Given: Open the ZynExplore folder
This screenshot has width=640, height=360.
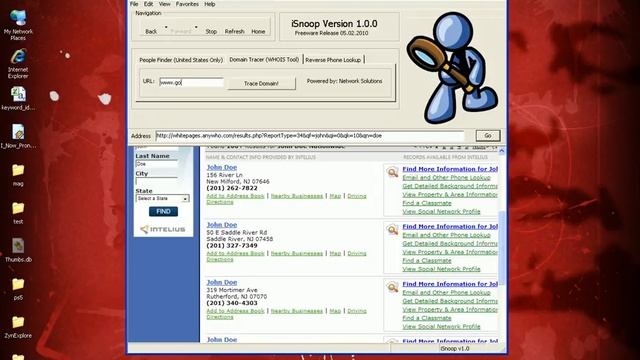Looking at the screenshot, I should [18, 327].
